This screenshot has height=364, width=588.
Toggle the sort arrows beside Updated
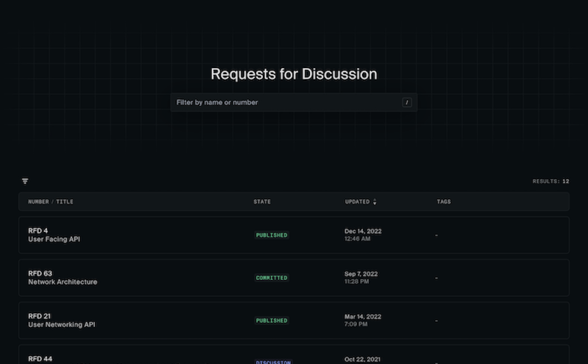(x=375, y=202)
